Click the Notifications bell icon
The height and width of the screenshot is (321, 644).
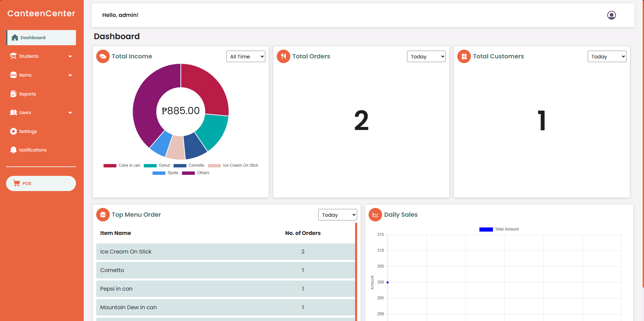(x=14, y=150)
